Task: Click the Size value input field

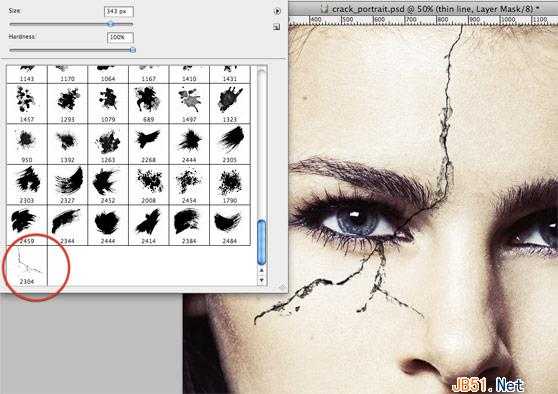Action: tap(119, 11)
